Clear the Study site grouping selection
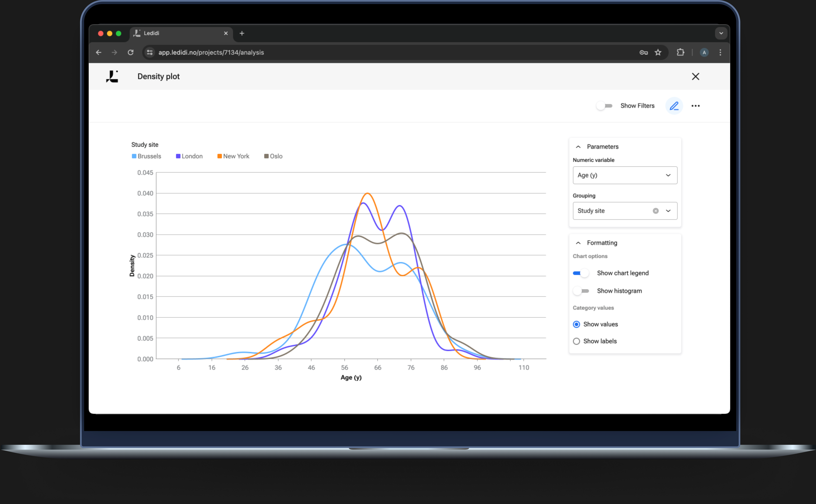The height and width of the screenshot is (504, 816). (656, 211)
